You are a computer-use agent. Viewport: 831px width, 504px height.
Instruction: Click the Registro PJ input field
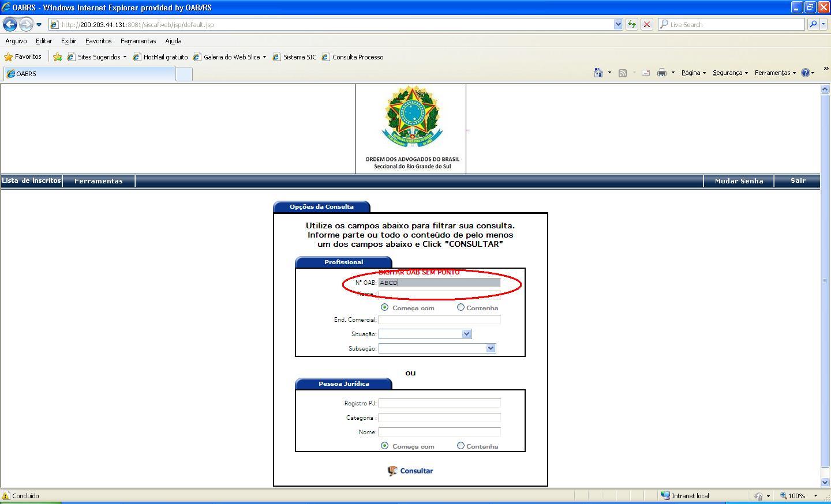tap(439, 403)
